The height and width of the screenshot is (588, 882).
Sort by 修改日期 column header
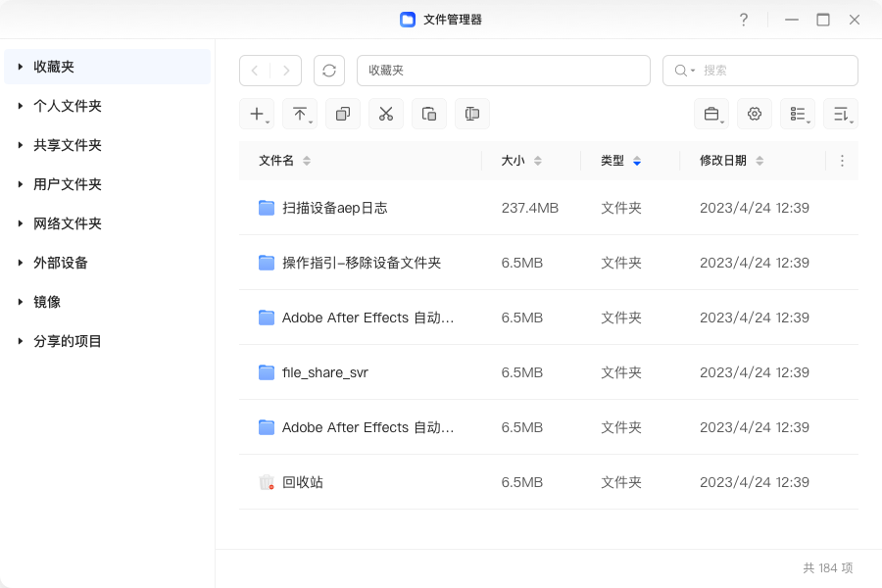(732, 161)
